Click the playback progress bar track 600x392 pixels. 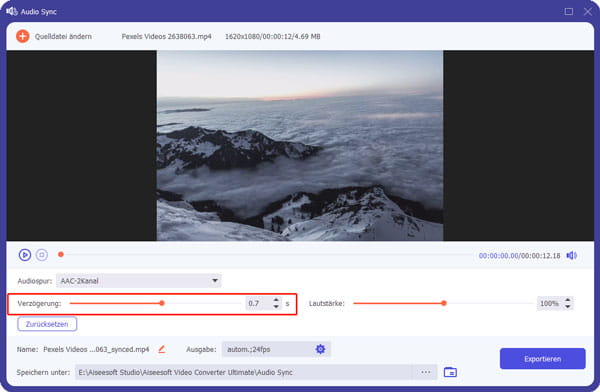tap(268, 254)
